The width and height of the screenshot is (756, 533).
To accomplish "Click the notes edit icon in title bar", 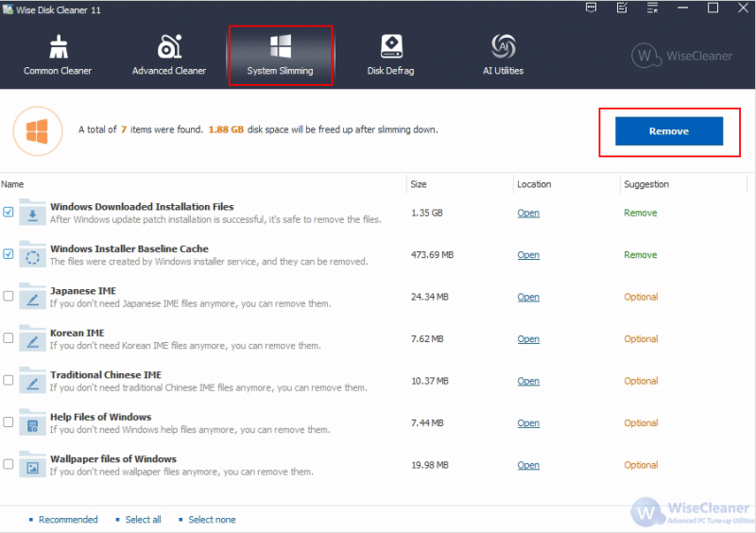I will point(622,8).
